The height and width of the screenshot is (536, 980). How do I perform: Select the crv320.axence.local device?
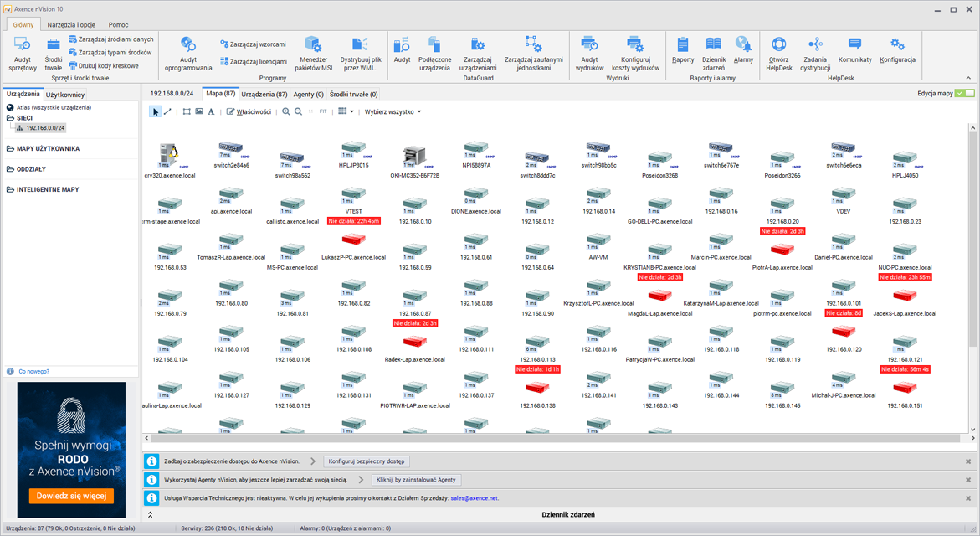169,161
